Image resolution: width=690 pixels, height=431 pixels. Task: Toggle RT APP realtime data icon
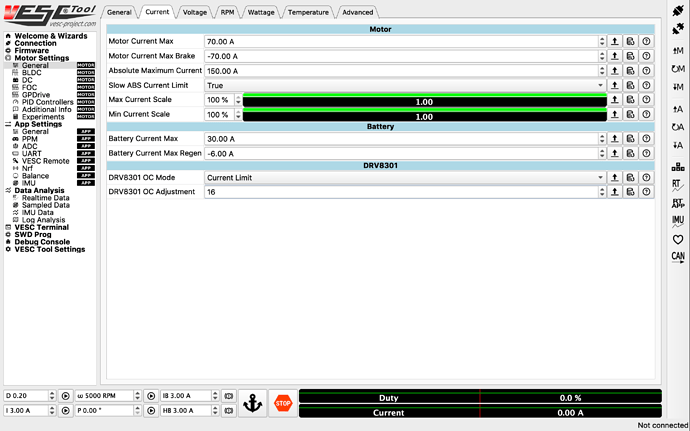pyautogui.click(x=678, y=203)
